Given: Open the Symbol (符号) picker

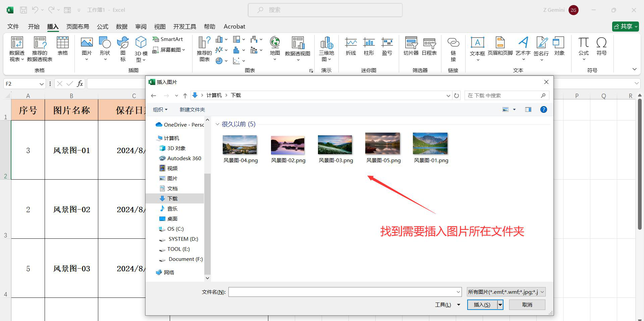Looking at the screenshot, I should coord(601,46).
